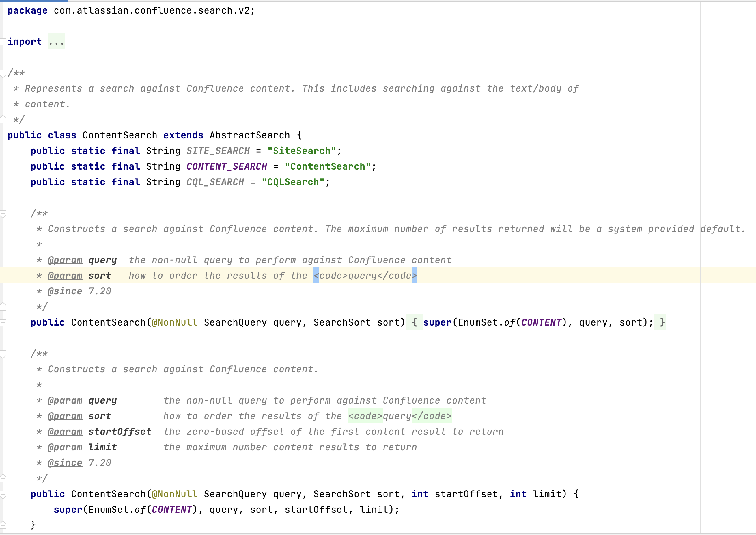
Task: Expand the folded import statements
Action: point(3,42)
